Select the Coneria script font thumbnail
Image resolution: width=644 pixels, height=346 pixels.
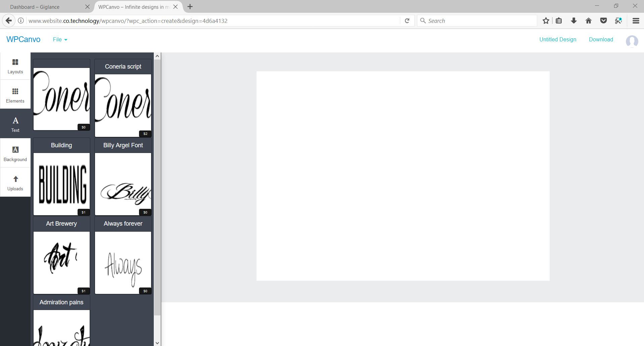pyautogui.click(x=123, y=105)
